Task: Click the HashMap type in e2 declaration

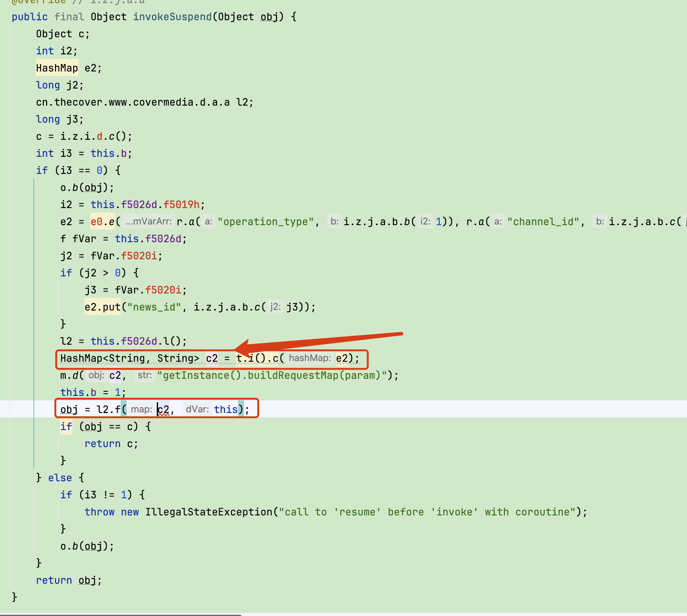Action: coord(57,68)
